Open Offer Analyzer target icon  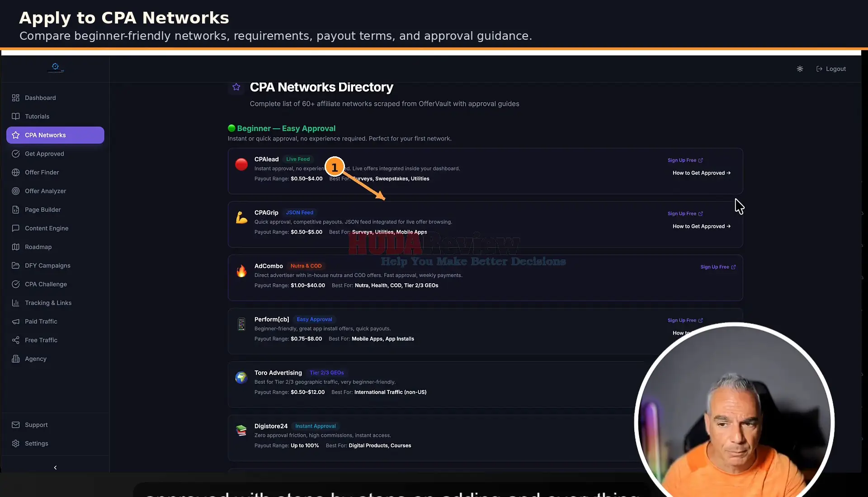pyautogui.click(x=16, y=191)
